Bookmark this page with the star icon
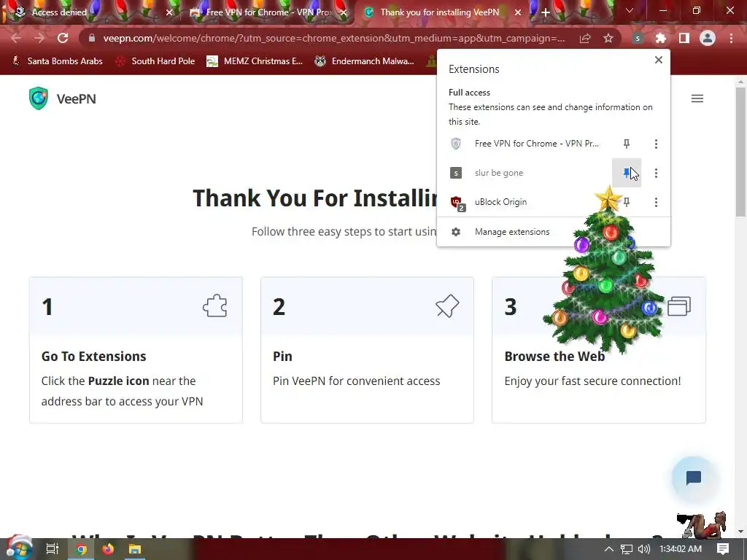The image size is (747, 560). pyautogui.click(x=608, y=38)
